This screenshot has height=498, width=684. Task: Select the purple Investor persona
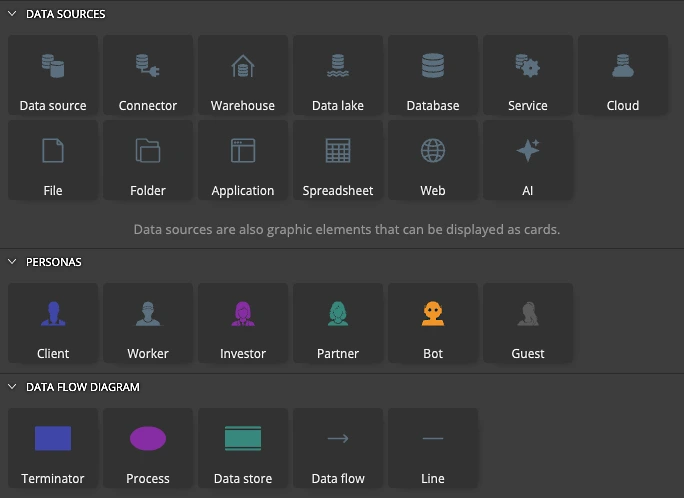coord(243,323)
